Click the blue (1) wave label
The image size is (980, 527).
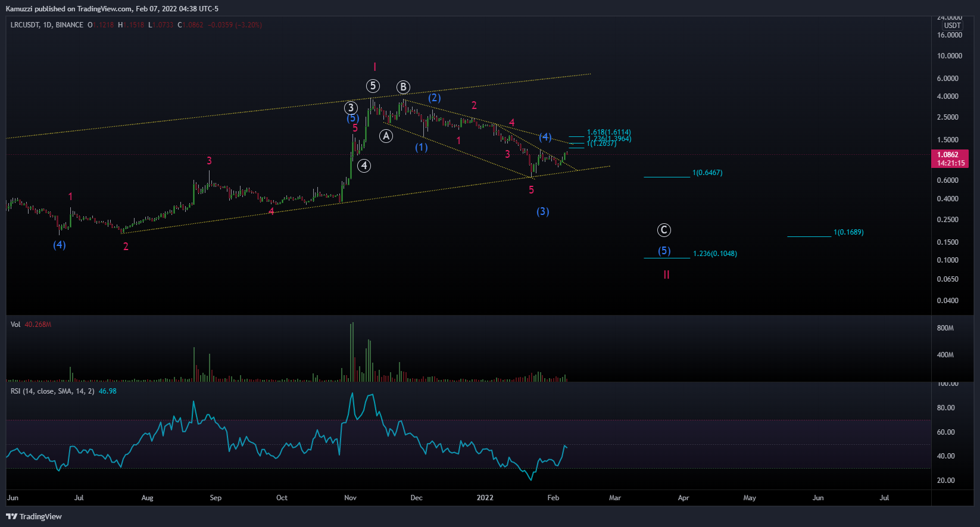point(422,147)
